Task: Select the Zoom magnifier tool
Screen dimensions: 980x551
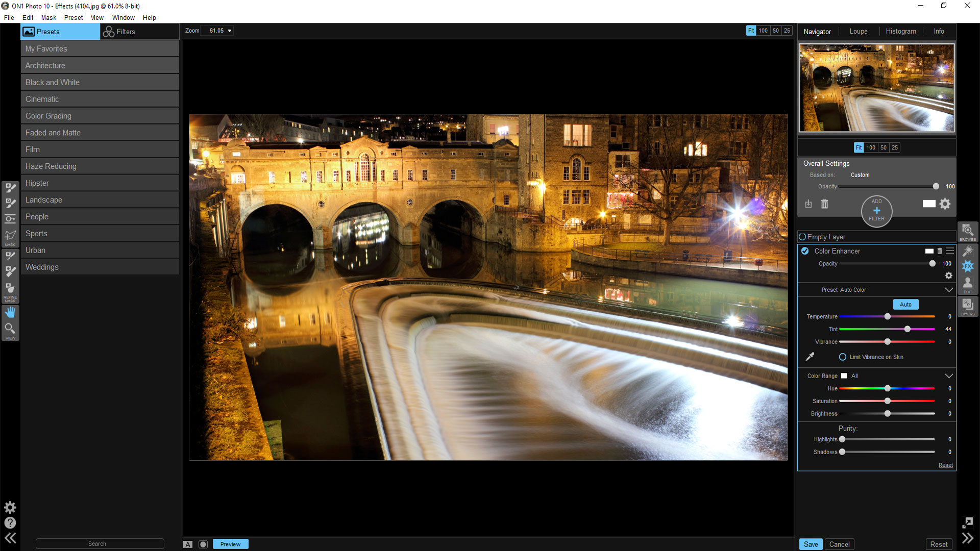Action: (10, 328)
